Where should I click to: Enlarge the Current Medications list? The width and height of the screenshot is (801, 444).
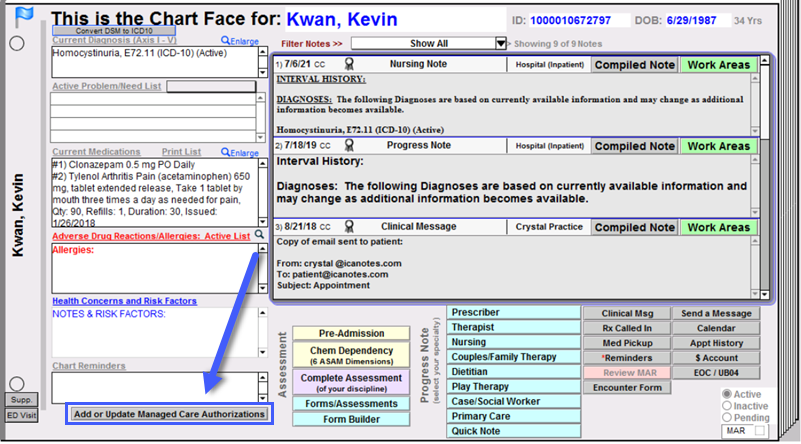point(241,152)
